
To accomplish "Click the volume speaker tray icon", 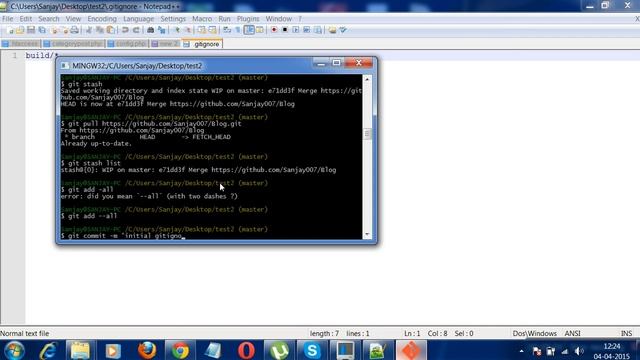I will [x=579, y=351].
